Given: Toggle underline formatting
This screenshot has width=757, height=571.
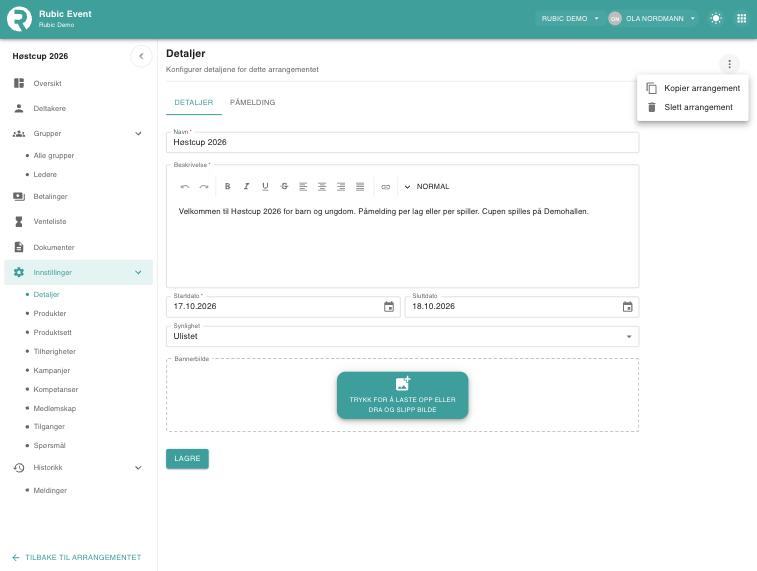Looking at the screenshot, I should coord(265,186).
